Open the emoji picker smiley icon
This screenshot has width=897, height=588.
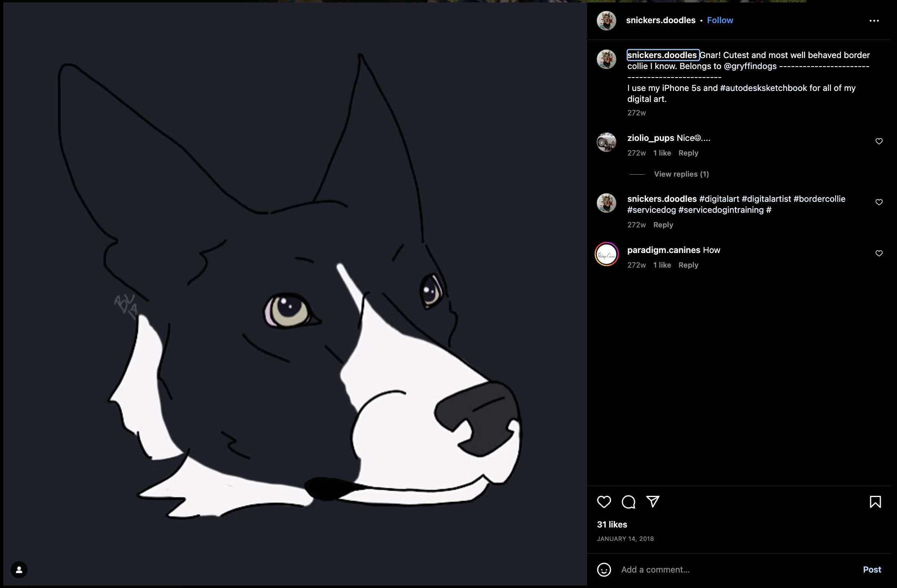pos(604,569)
